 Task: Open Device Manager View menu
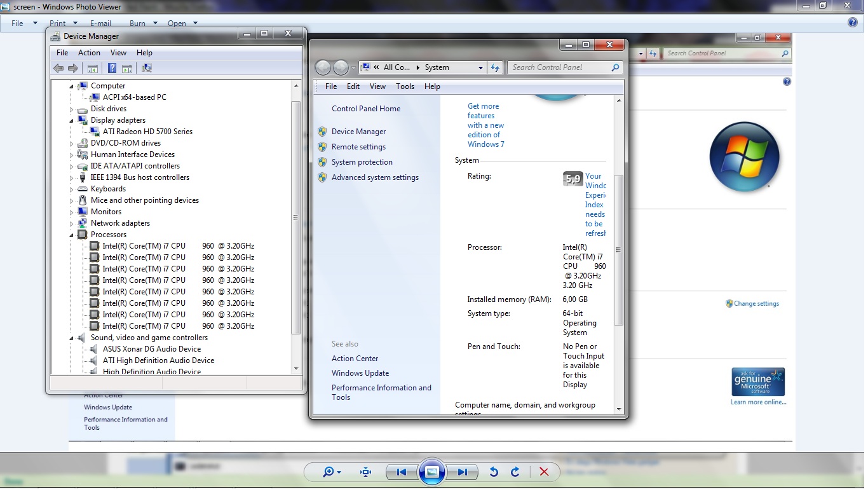(118, 53)
